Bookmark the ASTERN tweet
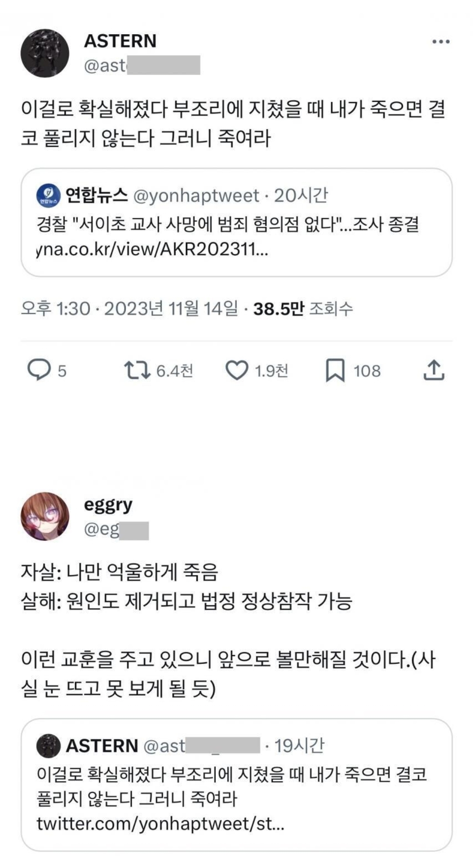 (x=335, y=371)
